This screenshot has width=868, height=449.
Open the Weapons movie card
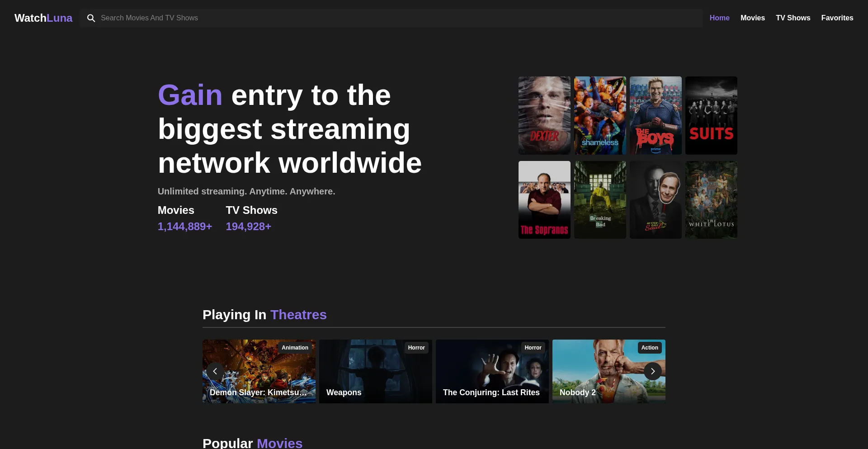point(375,371)
